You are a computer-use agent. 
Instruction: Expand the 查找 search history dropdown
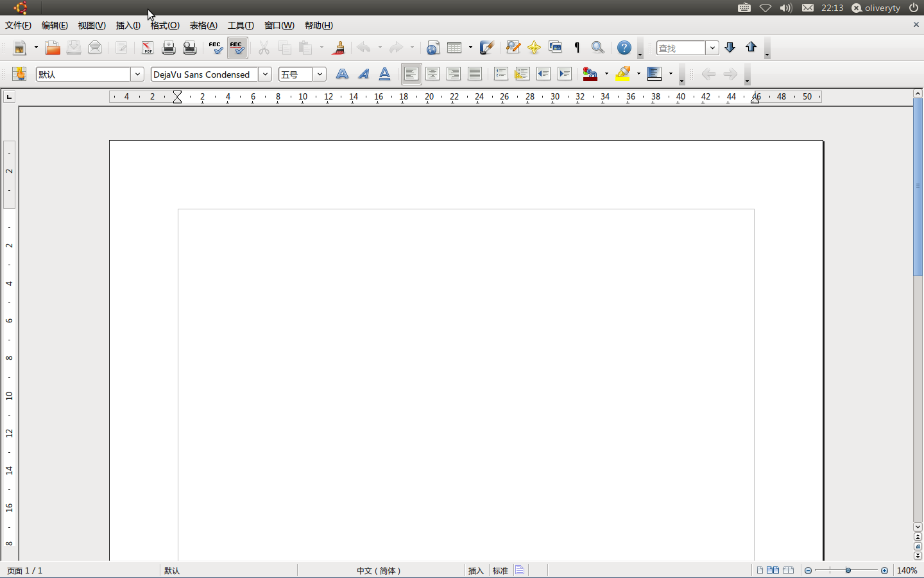[712, 48]
